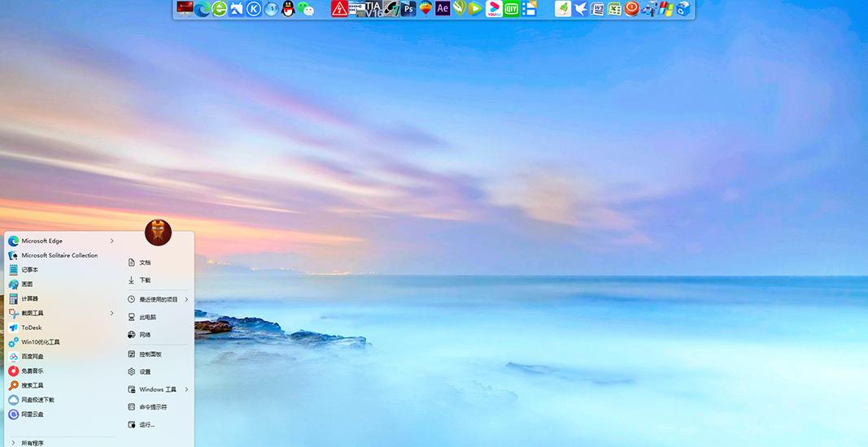868x447 pixels.
Task: Click 所有程序 to show all programs
Action: click(x=32, y=443)
